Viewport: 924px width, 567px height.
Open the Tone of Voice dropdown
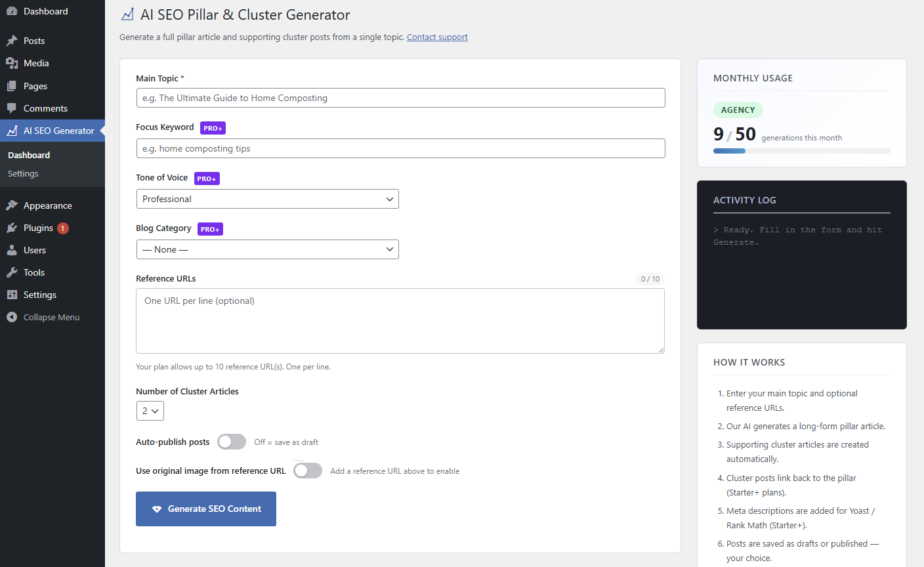click(x=267, y=199)
